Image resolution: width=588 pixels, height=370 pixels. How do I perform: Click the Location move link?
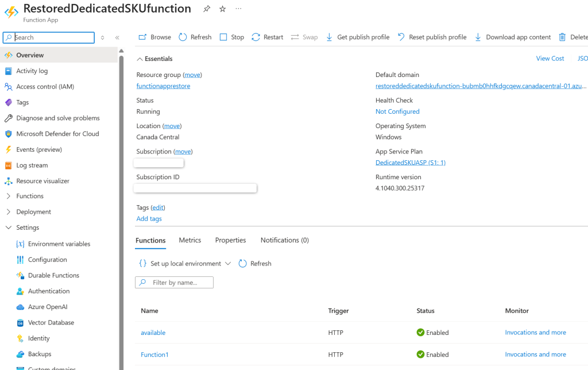[172, 126]
